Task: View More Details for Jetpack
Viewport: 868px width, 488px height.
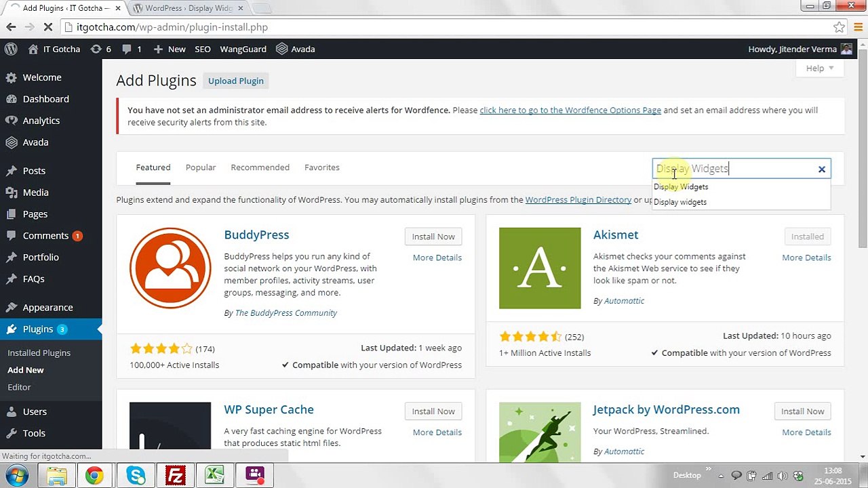Action: point(806,432)
